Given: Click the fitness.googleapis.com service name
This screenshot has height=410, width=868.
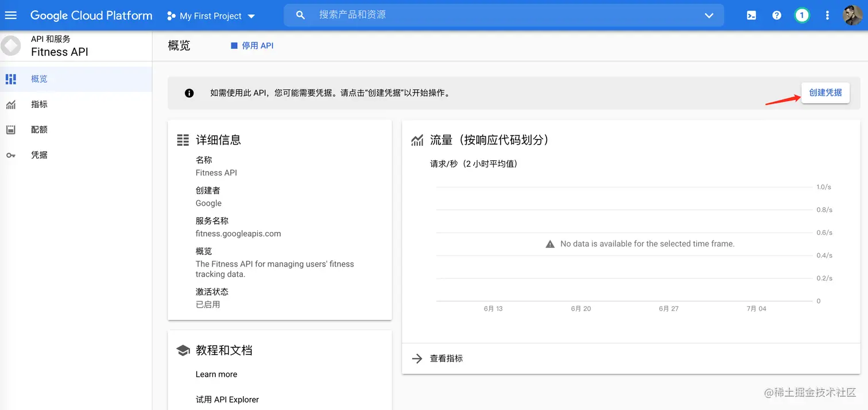Looking at the screenshot, I should 238,234.
